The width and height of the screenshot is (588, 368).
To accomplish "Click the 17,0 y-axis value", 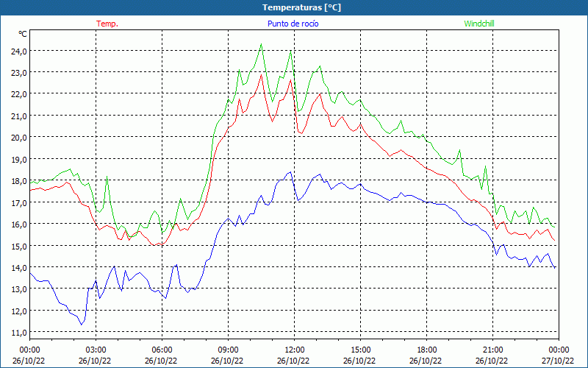I will 19,202.
